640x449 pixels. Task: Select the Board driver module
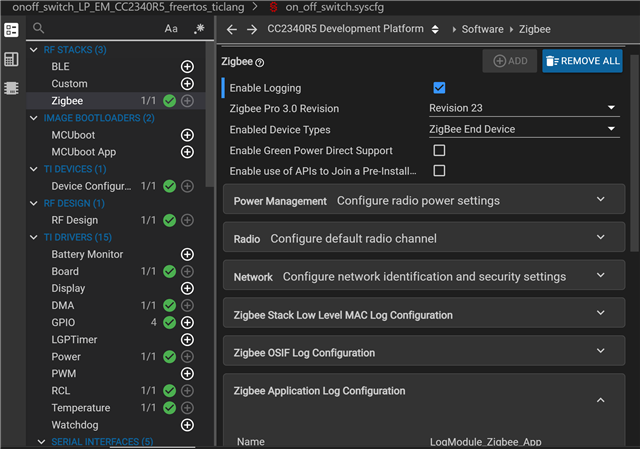coord(65,271)
